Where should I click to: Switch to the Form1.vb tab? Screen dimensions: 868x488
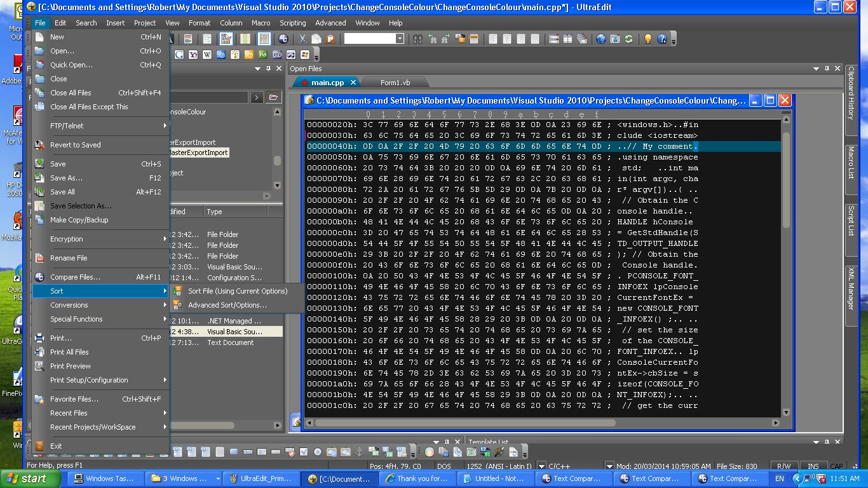point(395,83)
